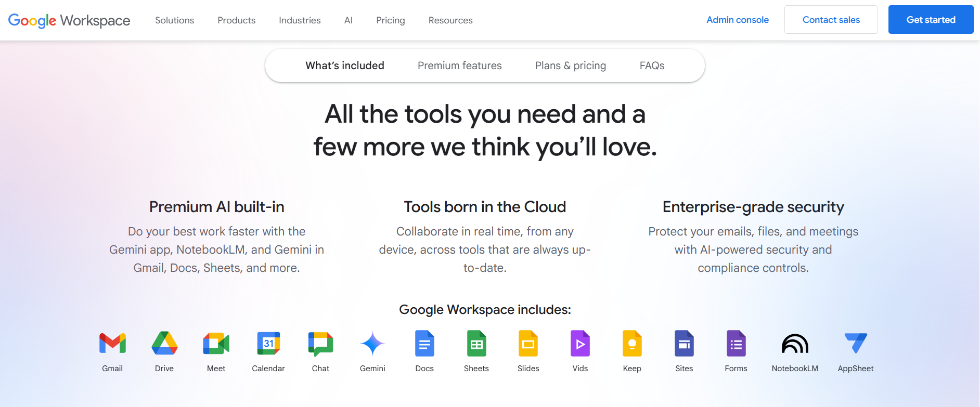This screenshot has width=980, height=407.
Task: Open the Chat icon
Action: coord(320,344)
